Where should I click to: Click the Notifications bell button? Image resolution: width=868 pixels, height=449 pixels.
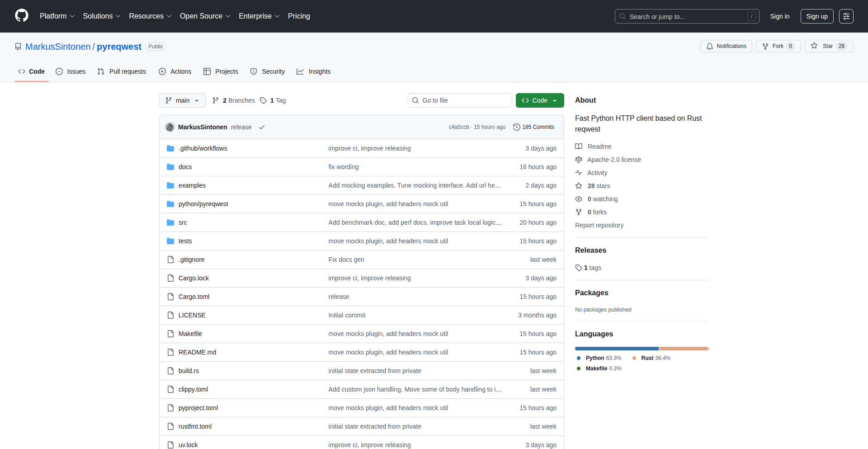pyautogui.click(x=726, y=46)
